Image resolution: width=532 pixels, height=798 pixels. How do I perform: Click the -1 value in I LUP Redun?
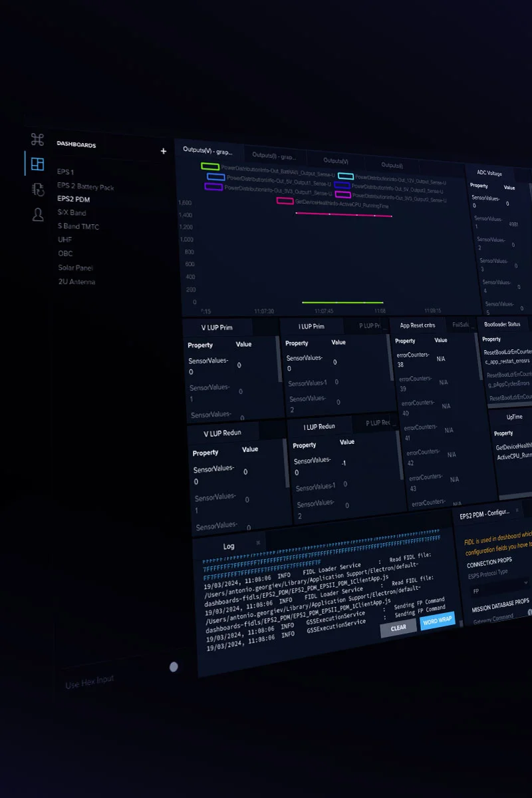pyautogui.click(x=344, y=463)
